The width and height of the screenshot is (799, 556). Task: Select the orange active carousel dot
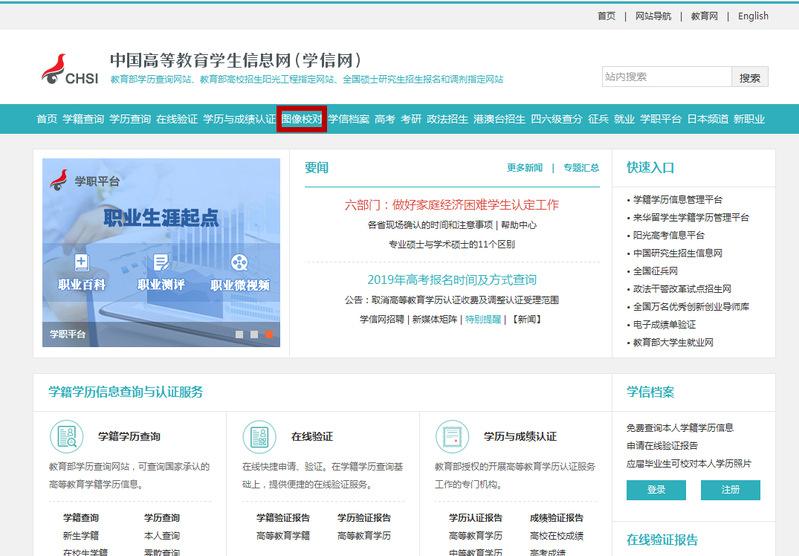(269, 334)
